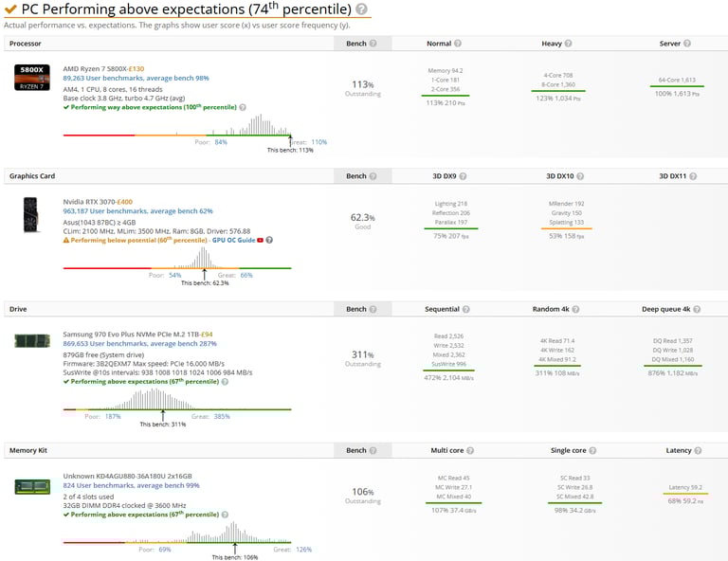
Task: Click processor Poor 84% value
Action: pyautogui.click(x=221, y=142)
